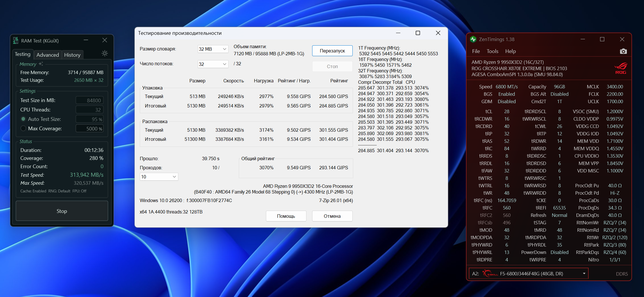Open the A2 DIMM slot selector in ZenTimings

528,274
